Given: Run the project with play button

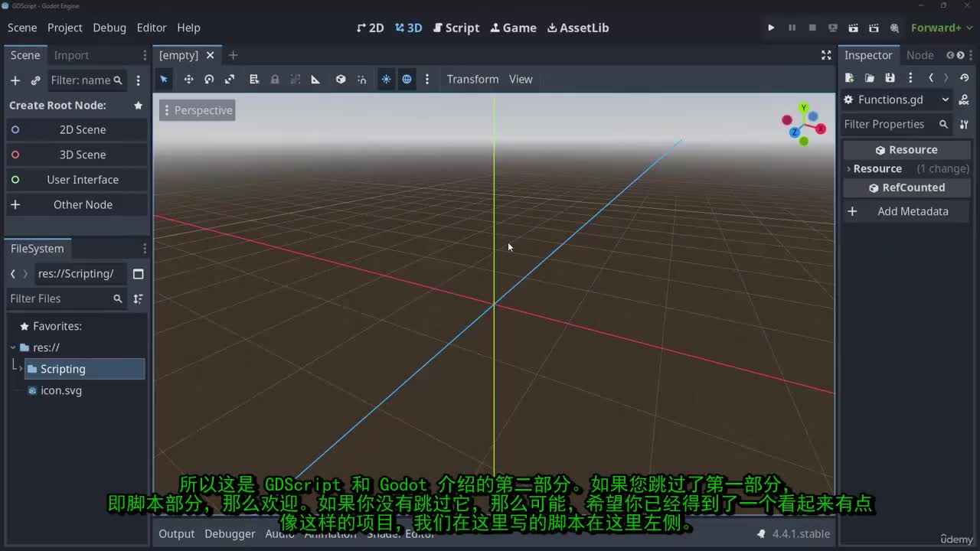Looking at the screenshot, I should (771, 28).
